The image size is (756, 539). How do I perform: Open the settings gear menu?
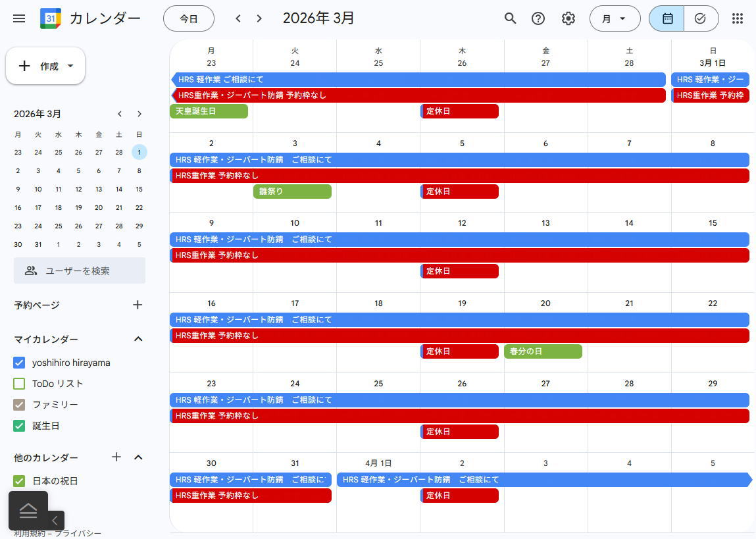coord(568,18)
